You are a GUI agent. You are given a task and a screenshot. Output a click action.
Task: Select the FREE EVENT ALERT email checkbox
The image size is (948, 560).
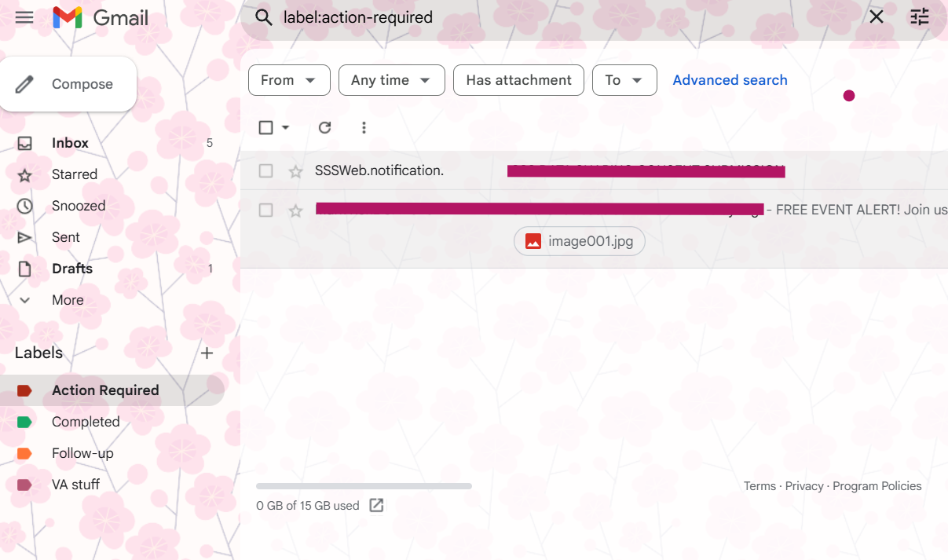pyautogui.click(x=266, y=210)
